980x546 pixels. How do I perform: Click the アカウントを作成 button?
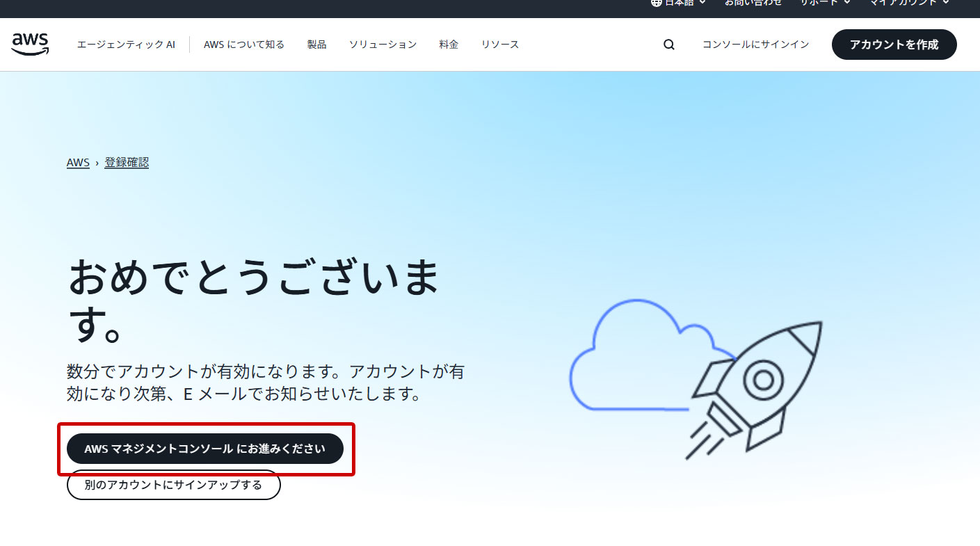tap(894, 45)
